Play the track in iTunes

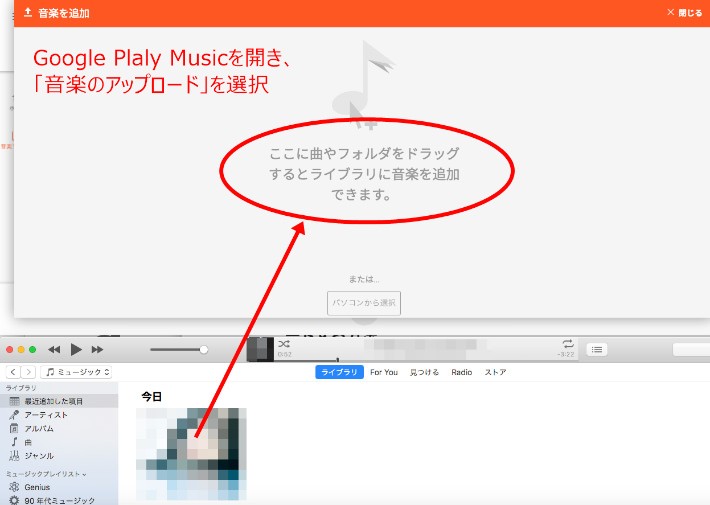[76, 349]
